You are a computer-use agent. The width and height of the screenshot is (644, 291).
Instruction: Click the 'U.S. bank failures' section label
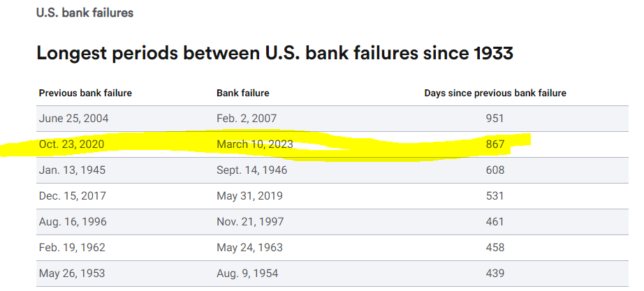point(85,13)
